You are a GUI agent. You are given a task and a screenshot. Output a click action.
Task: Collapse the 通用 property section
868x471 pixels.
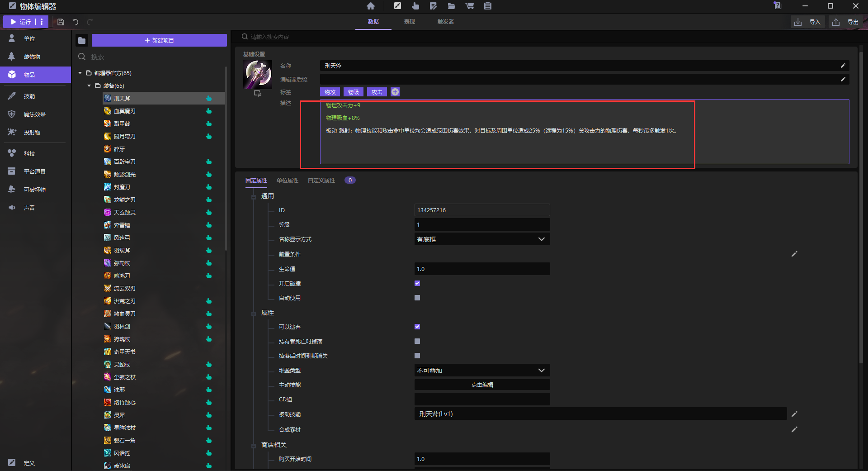tap(254, 196)
